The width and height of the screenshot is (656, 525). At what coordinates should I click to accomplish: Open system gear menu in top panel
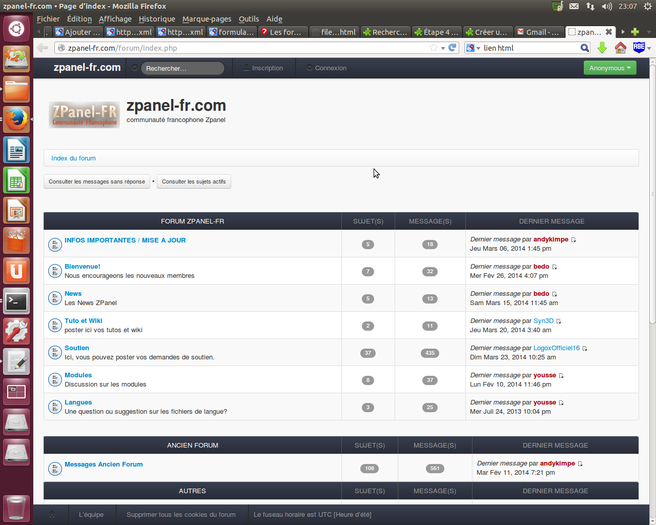point(648,6)
